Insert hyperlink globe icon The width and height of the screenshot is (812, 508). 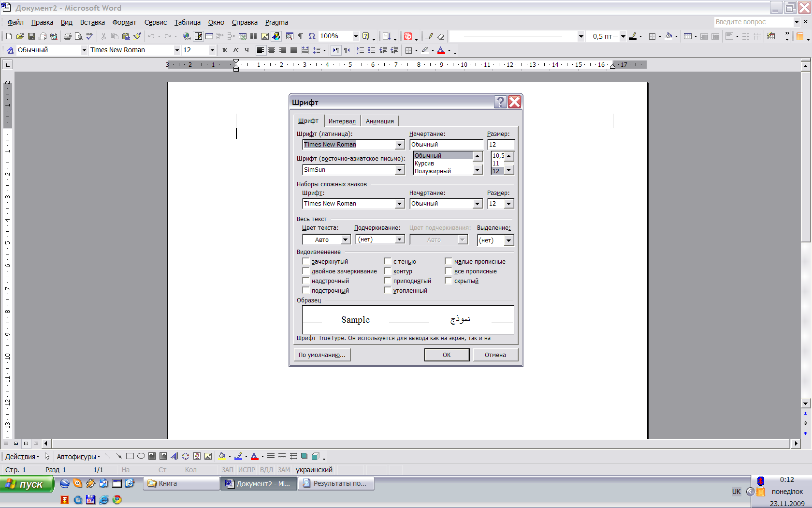187,36
